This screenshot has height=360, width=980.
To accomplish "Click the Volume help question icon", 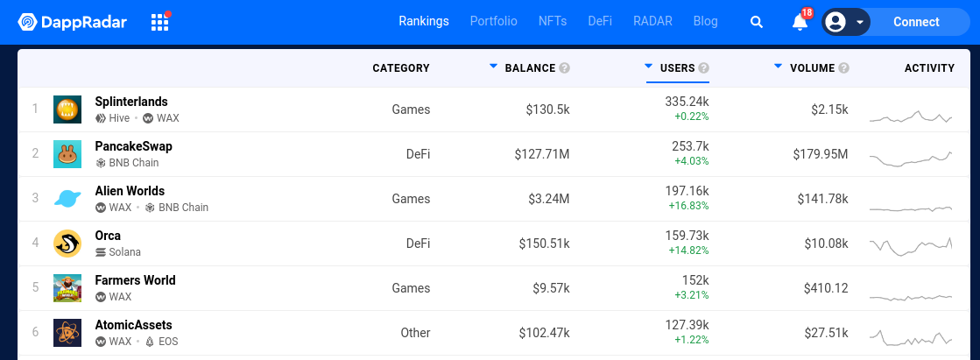I will point(843,68).
